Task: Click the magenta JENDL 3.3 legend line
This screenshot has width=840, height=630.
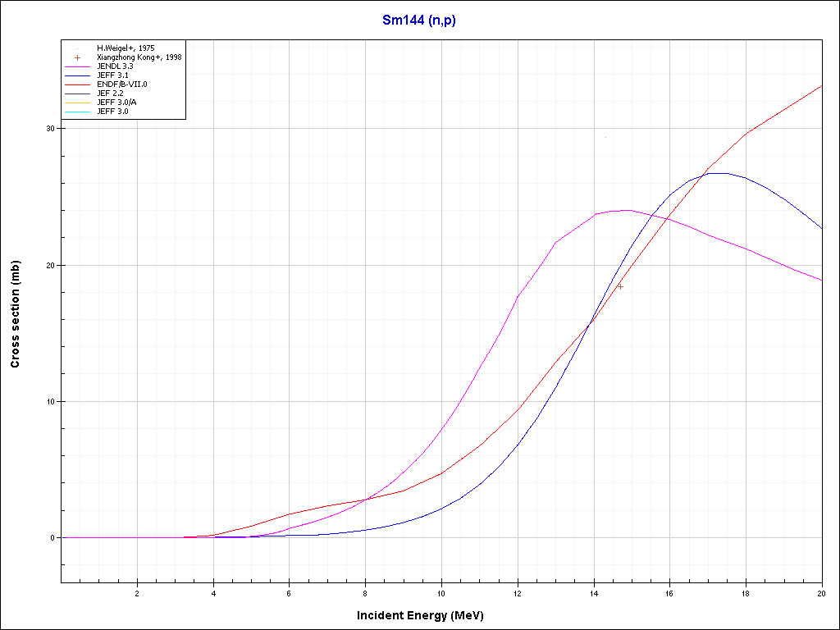Action: [78, 66]
